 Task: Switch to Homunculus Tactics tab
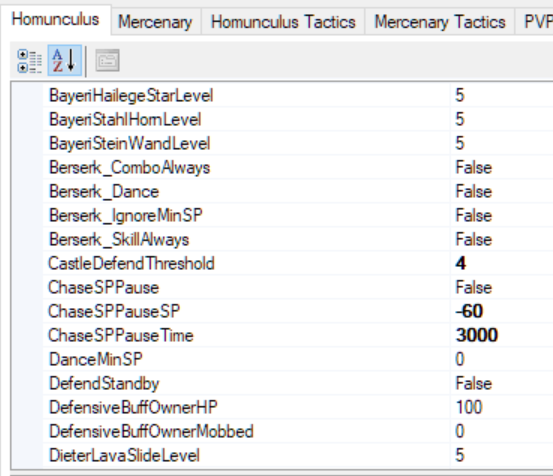[283, 22]
